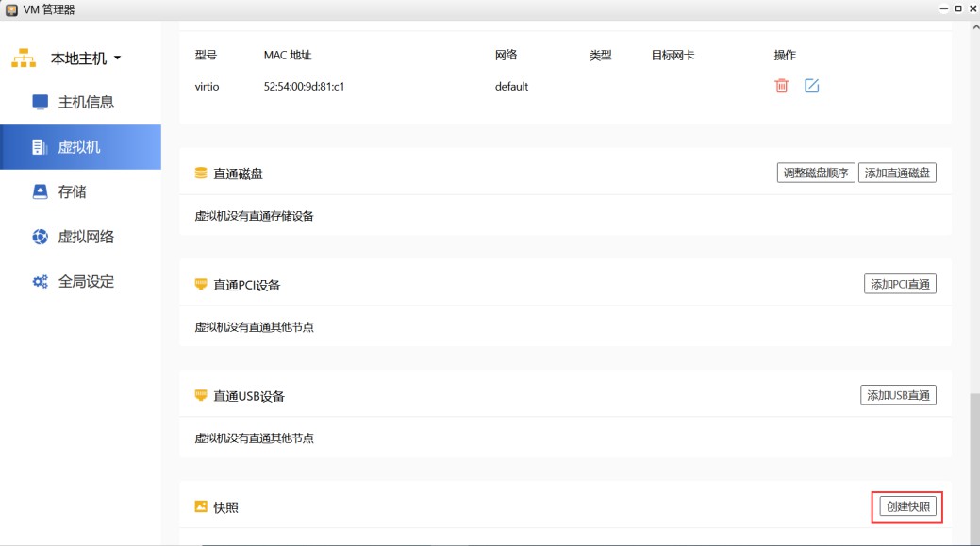This screenshot has width=980, height=546.
Task: Click the host info monitor icon
Action: coord(40,102)
